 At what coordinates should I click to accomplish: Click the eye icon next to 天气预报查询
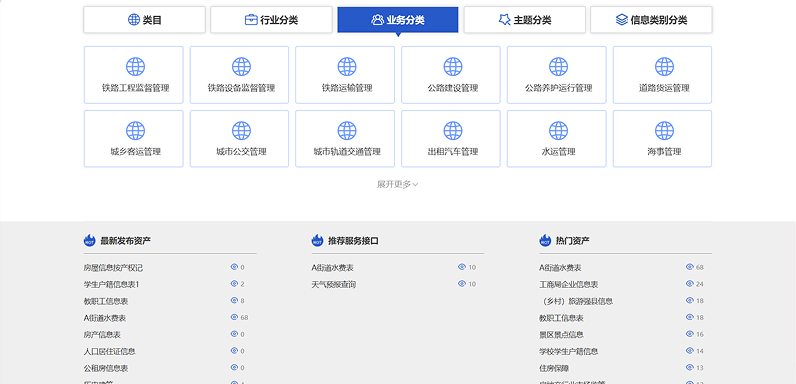(461, 283)
